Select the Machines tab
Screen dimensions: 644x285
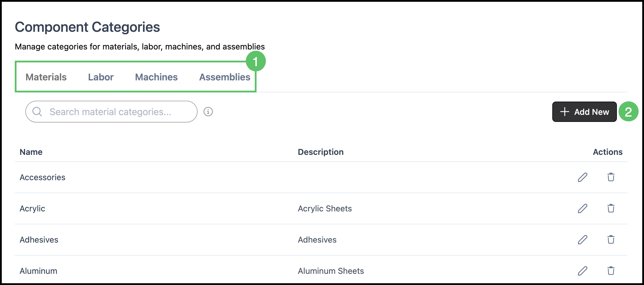156,77
